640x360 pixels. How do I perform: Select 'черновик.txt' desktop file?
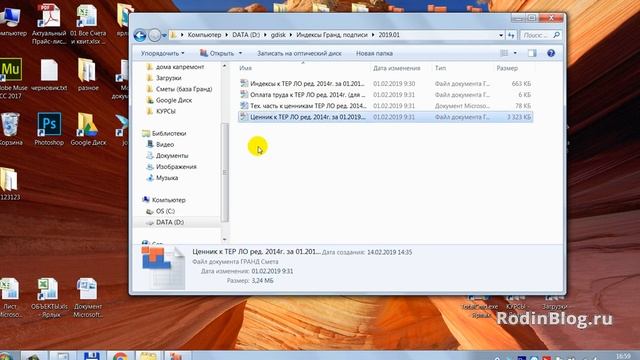click(x=49, y=75)
